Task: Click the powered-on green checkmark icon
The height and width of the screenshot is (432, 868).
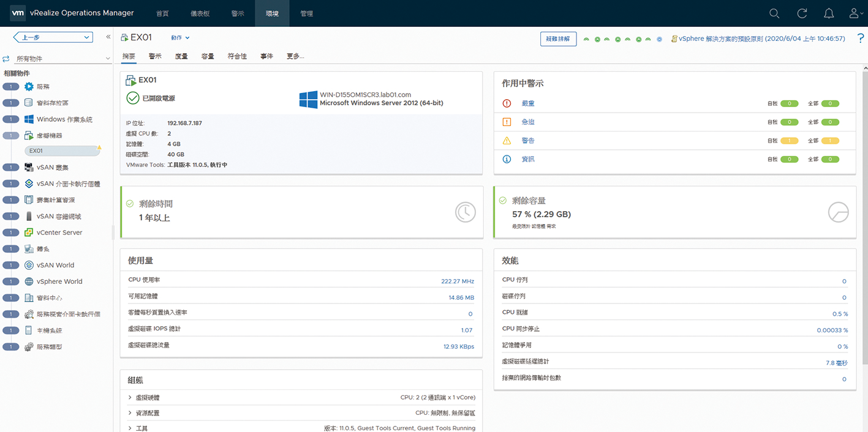Action: point(132,98)
